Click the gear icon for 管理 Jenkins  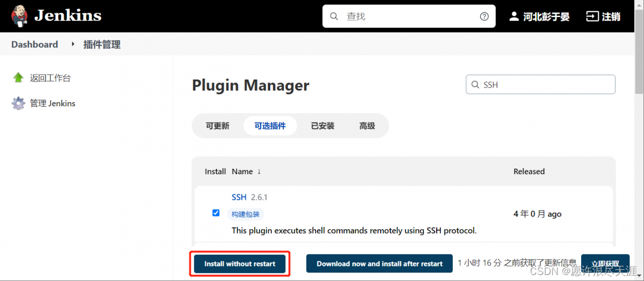tap(19, 103)
